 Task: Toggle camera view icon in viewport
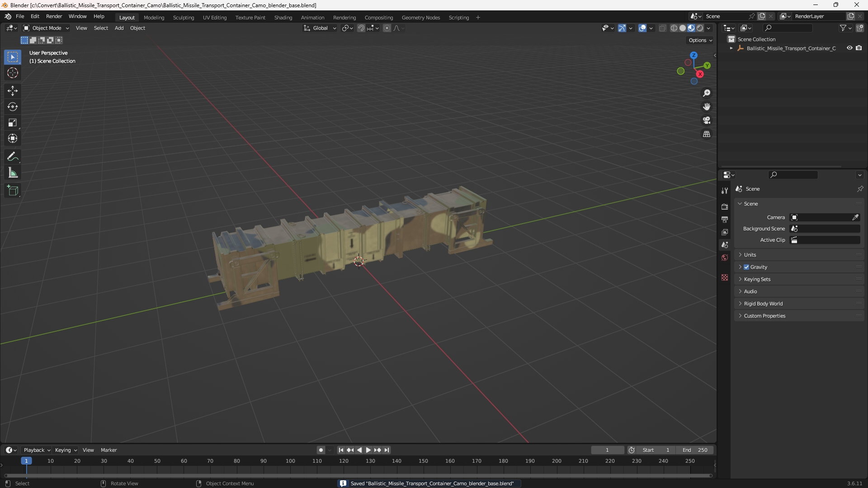707,120
